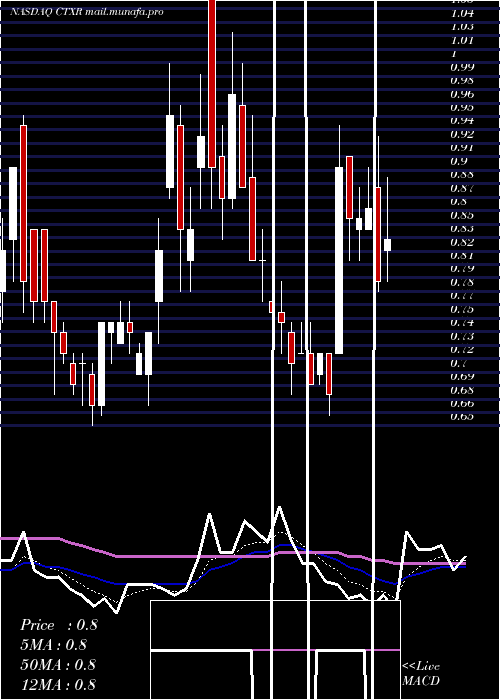
Task: Click the 0.65 price axis label
Action: pyautogui.click(x=462, y=417)
